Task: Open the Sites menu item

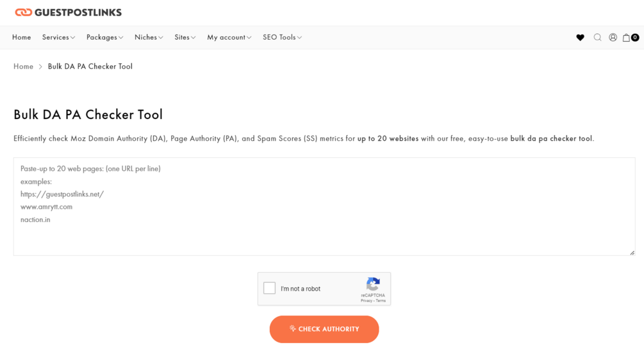Action: [185, 37]
